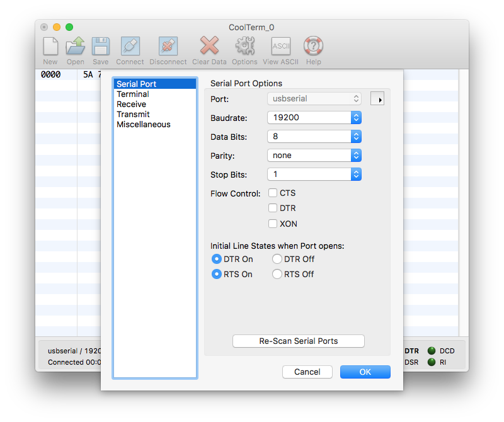The image size is (504, 422).
Task: Click the CoolTerm_0 window title
Action: [x=251, y=27]
